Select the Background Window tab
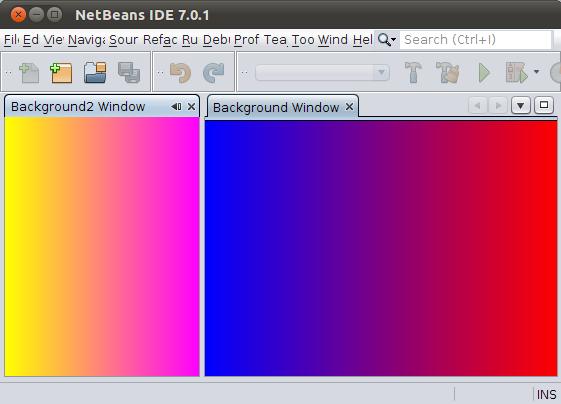The image size is (561, 404). click(x=276, y=107)
